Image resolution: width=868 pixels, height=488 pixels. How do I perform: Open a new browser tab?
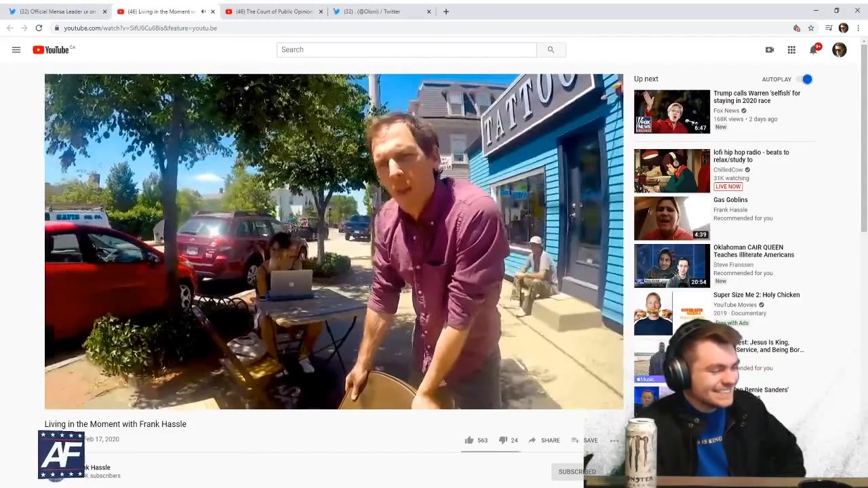pos(446,12)
